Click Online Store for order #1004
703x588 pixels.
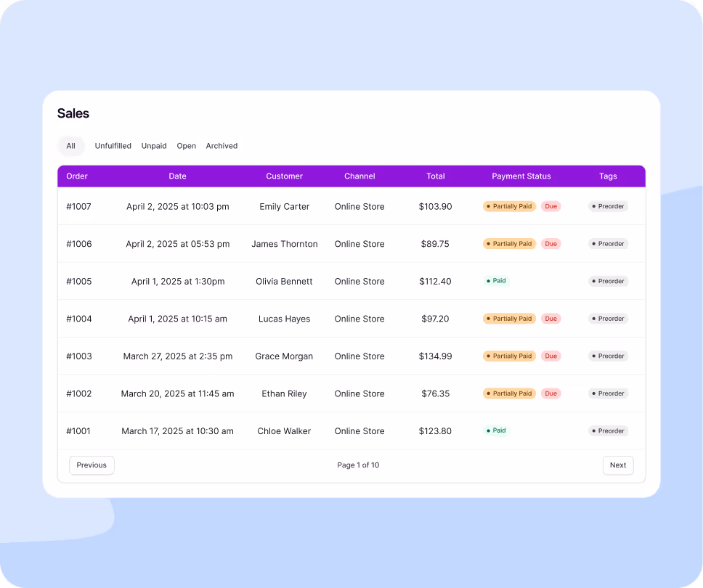[x=359, y=319]
